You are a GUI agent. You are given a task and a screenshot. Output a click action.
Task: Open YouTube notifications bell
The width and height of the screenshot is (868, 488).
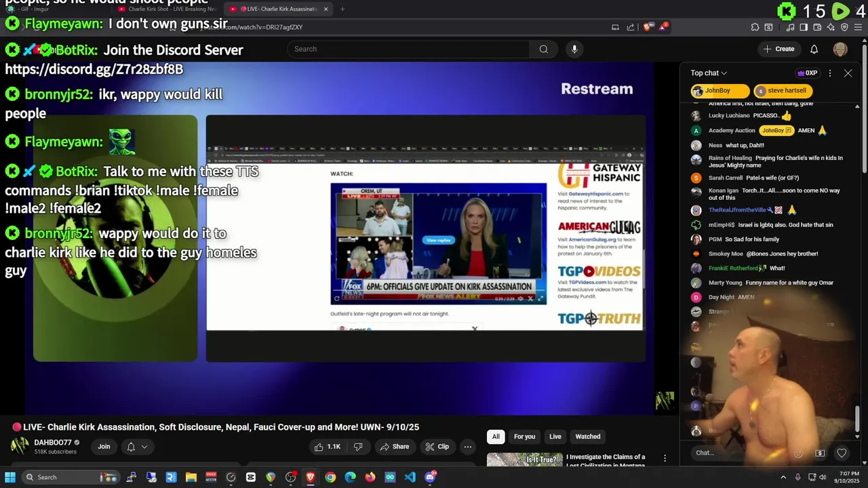(x=814, y=49)
